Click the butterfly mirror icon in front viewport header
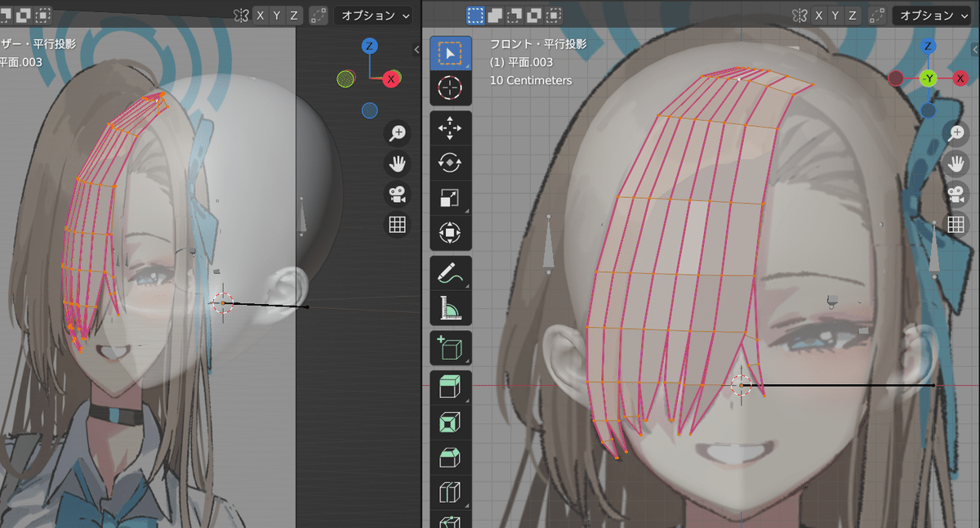 pyautogui.click(x=800, y=16)
